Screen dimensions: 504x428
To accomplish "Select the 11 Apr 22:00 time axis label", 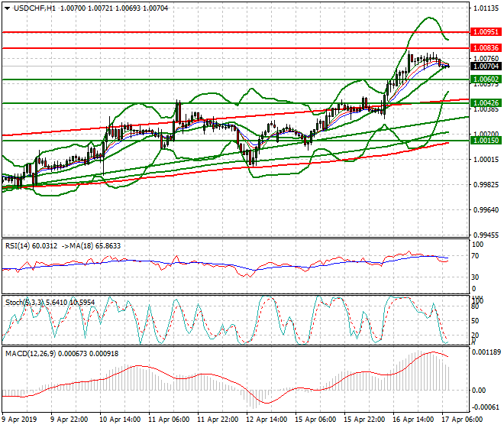I will [218, 420].
